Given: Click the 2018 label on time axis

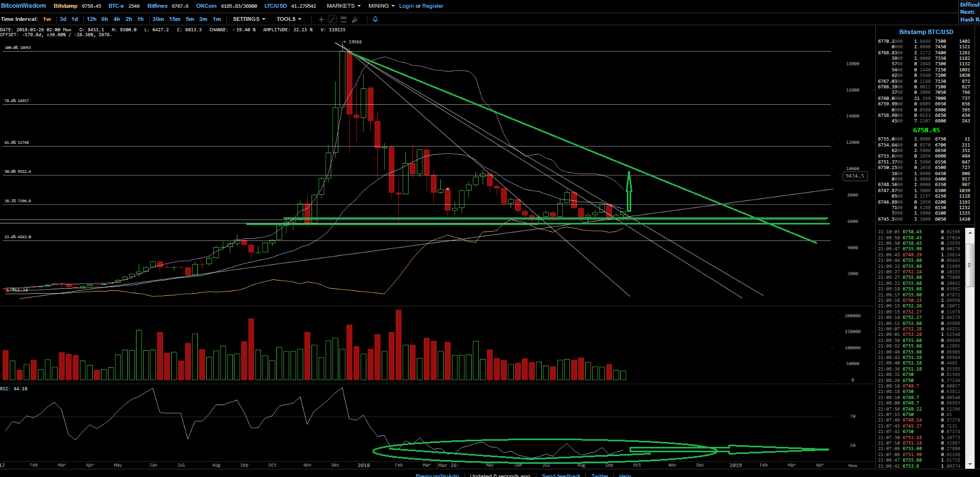Looking at the screenshot, I should click(x=364, y=465).
